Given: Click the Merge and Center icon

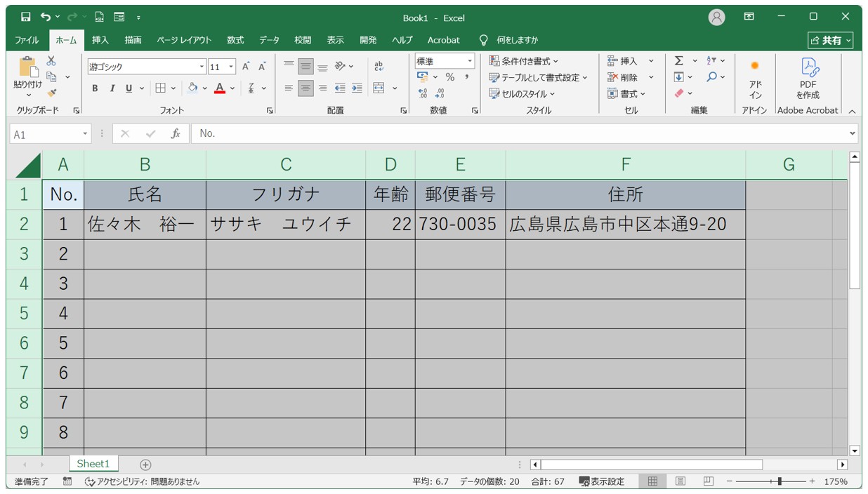Looking at the screenshot, I should [379, 88].
